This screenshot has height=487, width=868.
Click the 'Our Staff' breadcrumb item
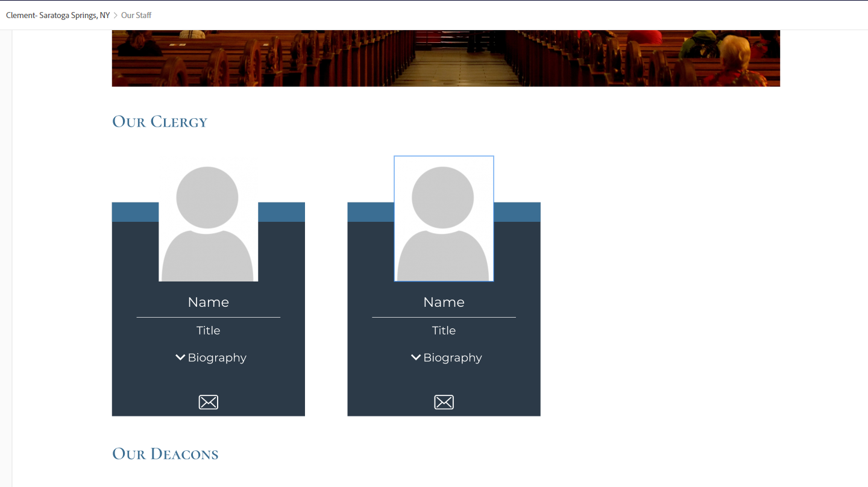click(x=136, y=15)
